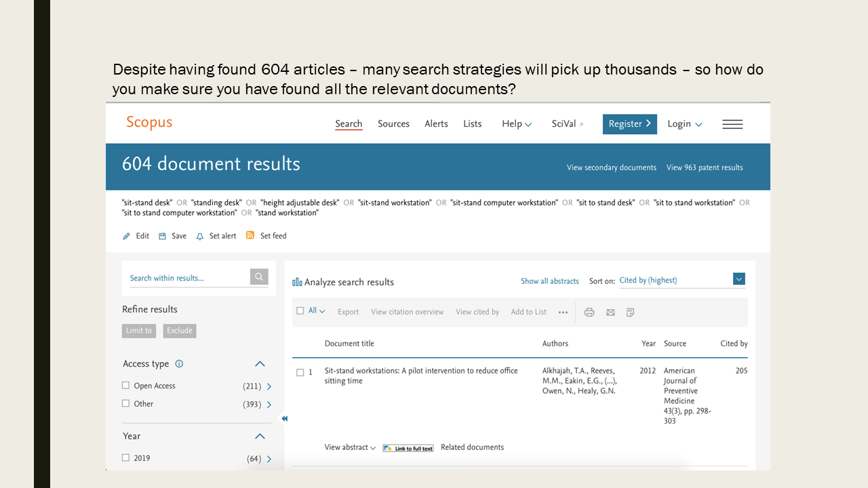
Task: Go to the Sources tab
Action: tap(393, 124)
